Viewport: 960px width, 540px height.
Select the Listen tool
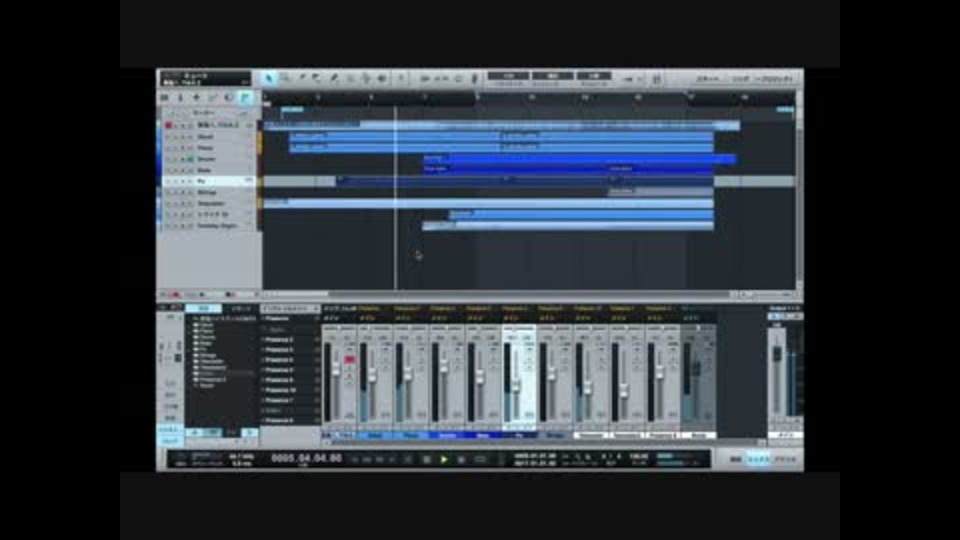(x=381, y=78)
